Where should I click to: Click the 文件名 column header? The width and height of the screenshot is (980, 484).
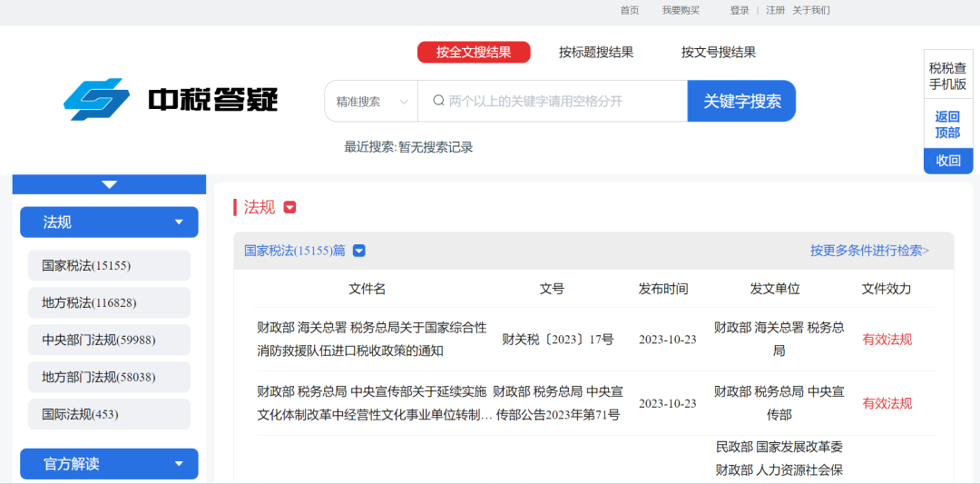click(367, 289)
